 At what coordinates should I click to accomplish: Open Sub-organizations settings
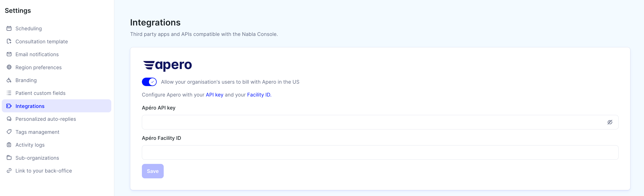click(x=56, y=158)
